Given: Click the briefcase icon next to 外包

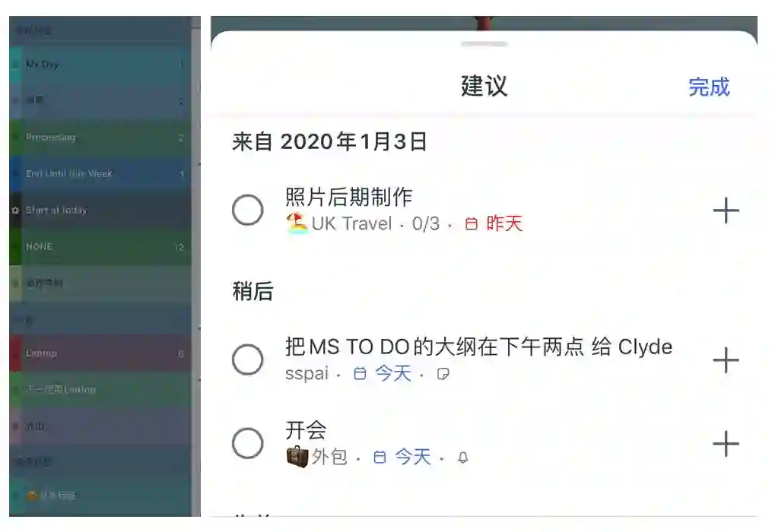Looking at the screenshot, I should pos(297,457).
